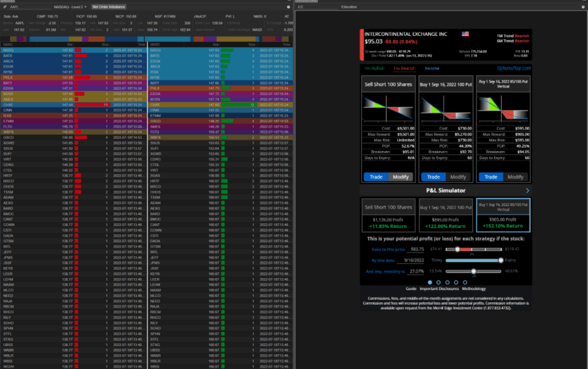Open the Methodology link

(x=474, y=289)
